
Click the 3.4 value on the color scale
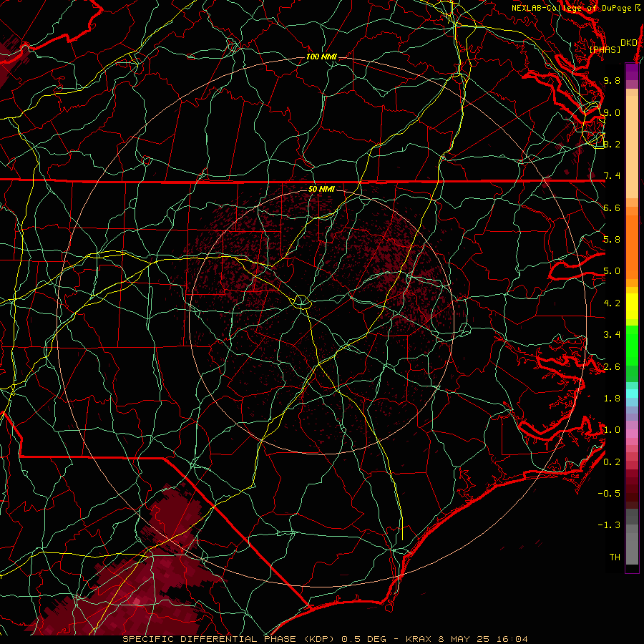click(x=612, y=335)
